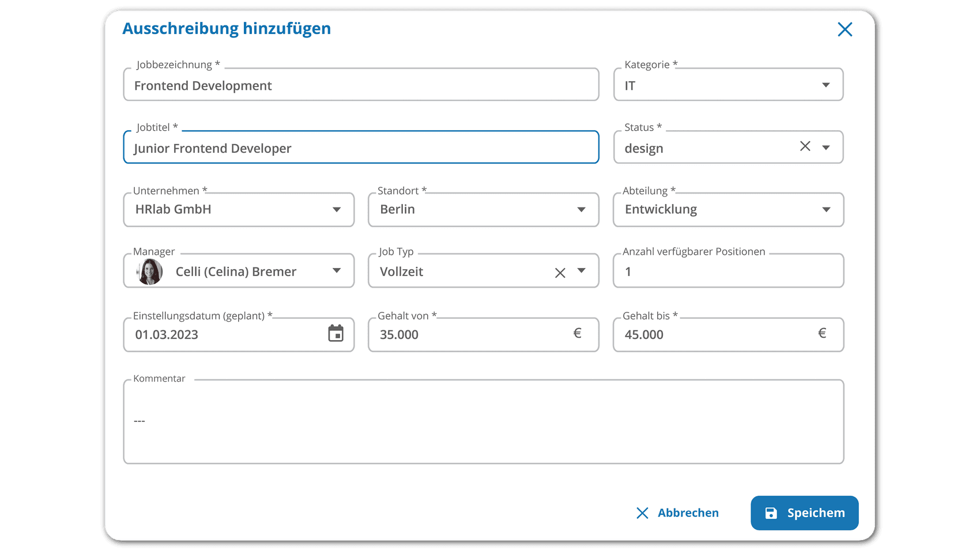The image size is (980, 551).
Task: Open the Standort dropdown
Action: click(x=582, y=210)
